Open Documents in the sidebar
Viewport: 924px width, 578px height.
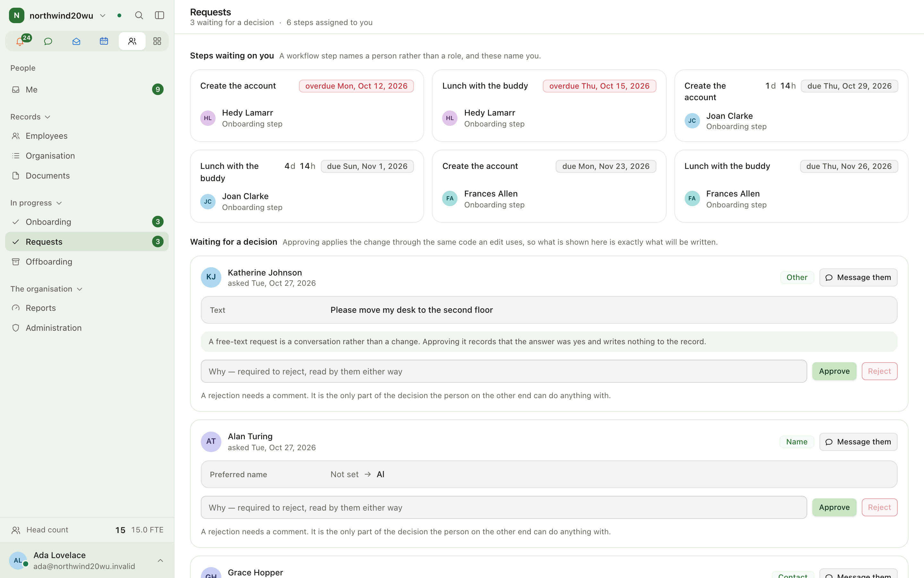pyautogui.click(x=87, y=175)
